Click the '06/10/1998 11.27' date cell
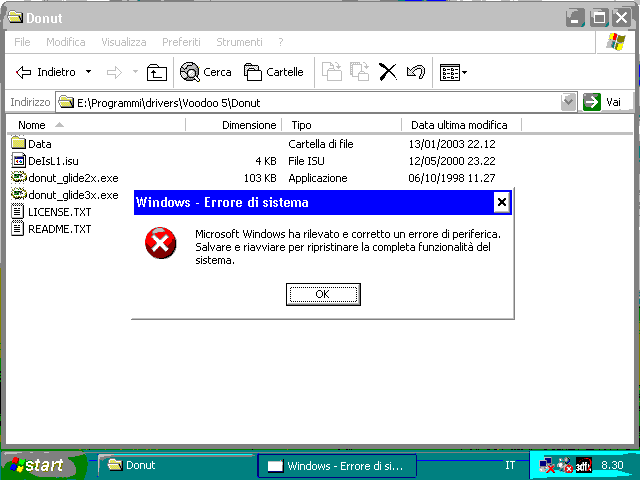Image resolution: width=640 pixels, height=480 pixels. [x=452, y=178]
